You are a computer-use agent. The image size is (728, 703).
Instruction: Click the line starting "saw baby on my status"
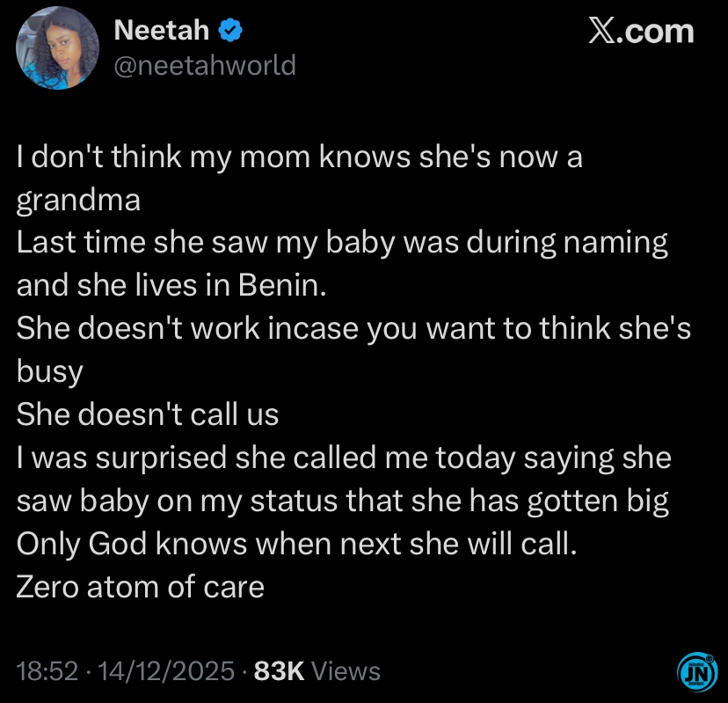(x=343, y=500)
